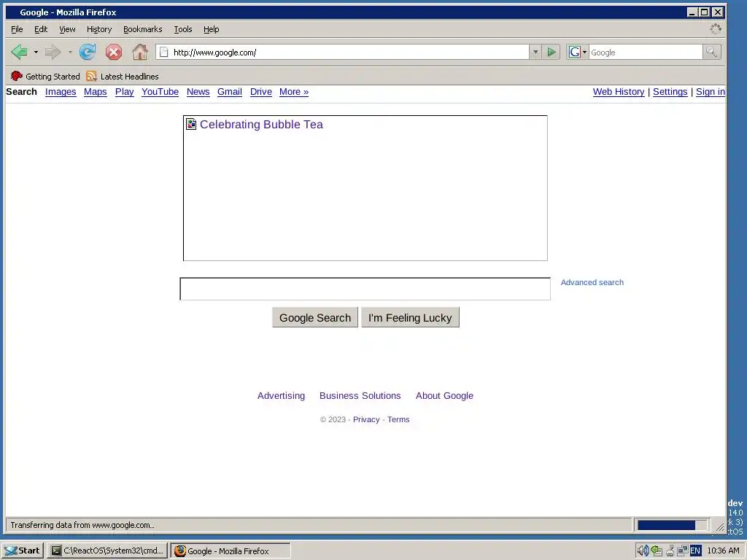Screen dimensions: 747x560
Task: Open the Help menu
Action: [211, 29]
